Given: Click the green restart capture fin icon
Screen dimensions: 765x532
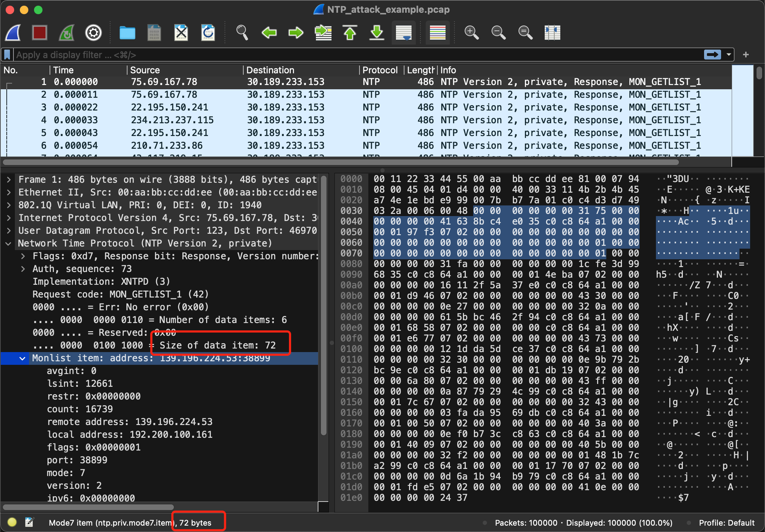Looking at the screenshot, I should click(x=67, y=33).
